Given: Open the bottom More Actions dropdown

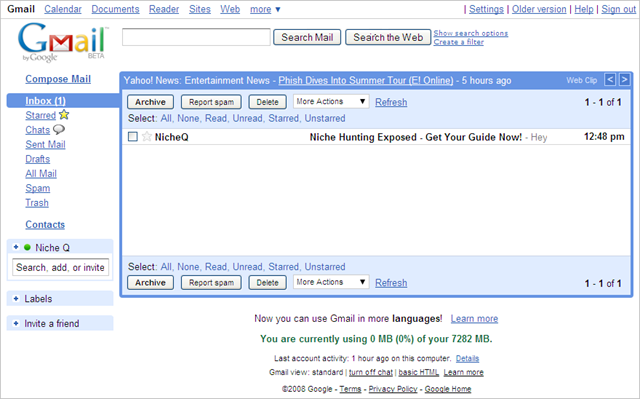Looking at the screenshot, I should (x=331, y=282).
